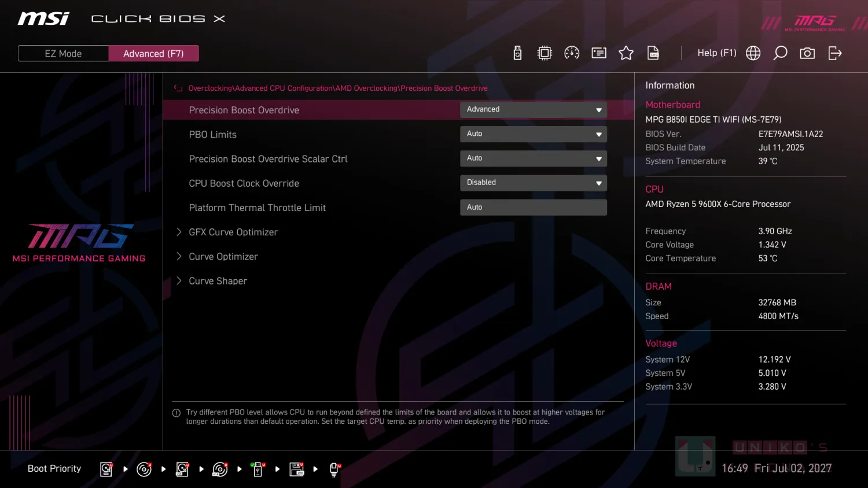Open the PBO Limits dropdown
The image size is (868, 488).
click(x=534, y=134)
